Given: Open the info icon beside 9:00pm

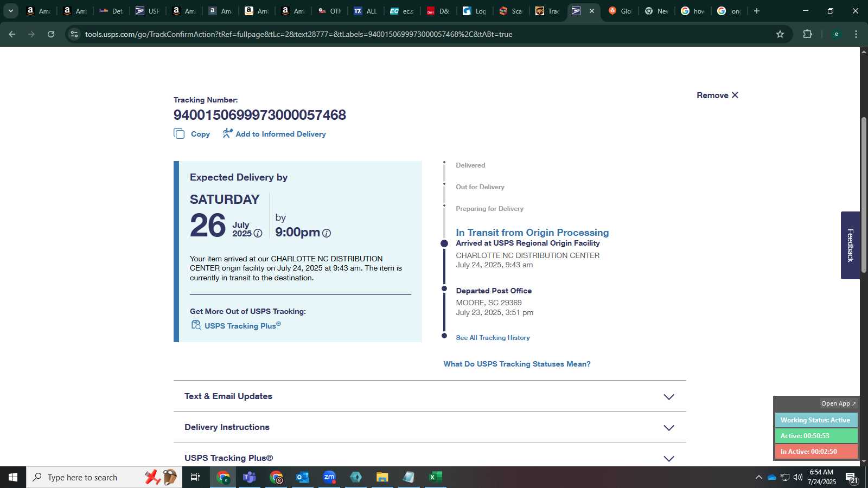Looking at the screenshot, I should click(x=327, y=233).
